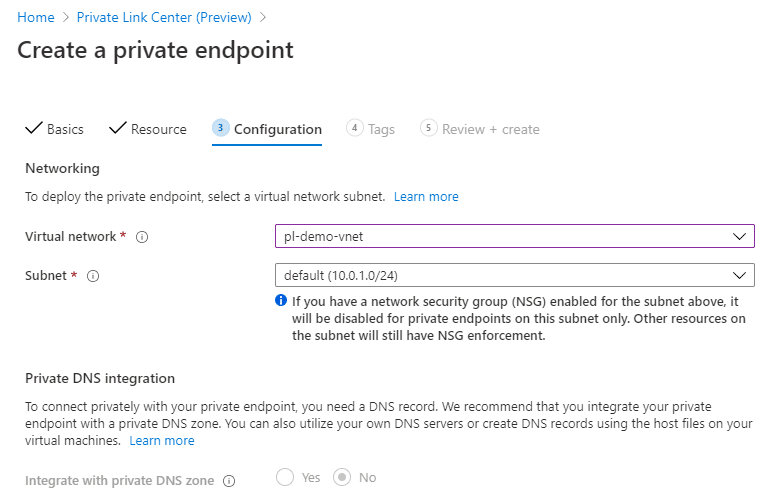Click the blue NSG information icon

click(x=281, y=300)
